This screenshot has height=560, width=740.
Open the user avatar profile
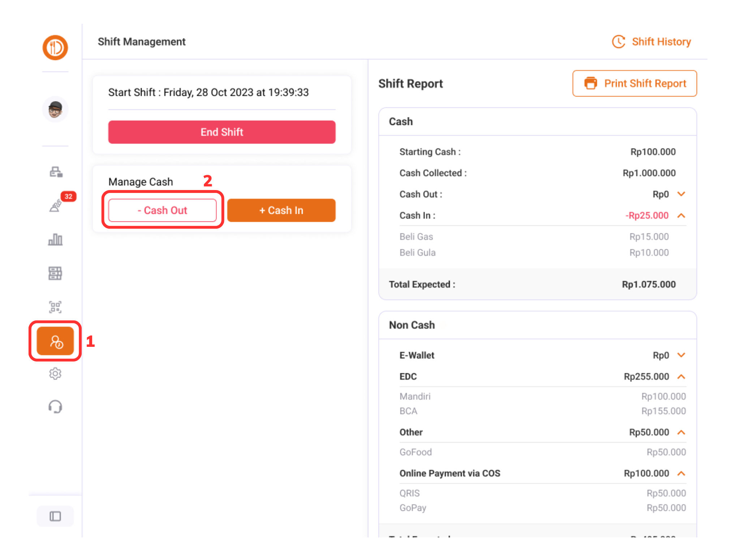55,109
